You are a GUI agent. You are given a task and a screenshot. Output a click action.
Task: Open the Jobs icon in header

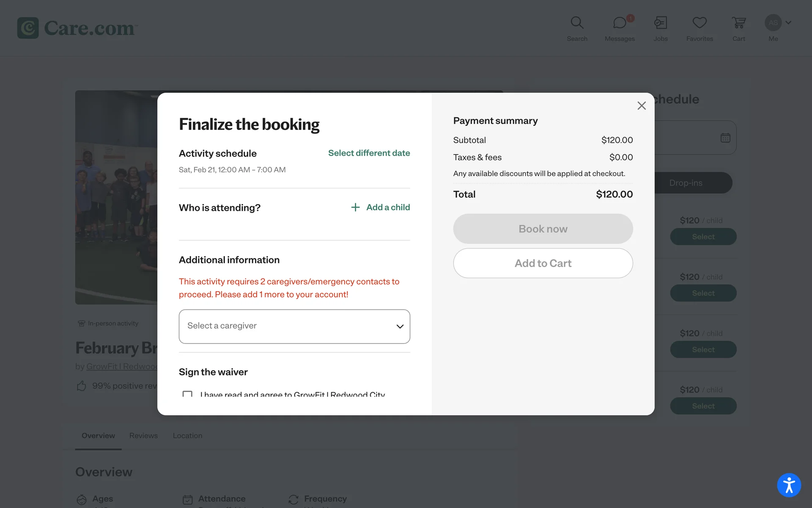(x=660, y=23)
